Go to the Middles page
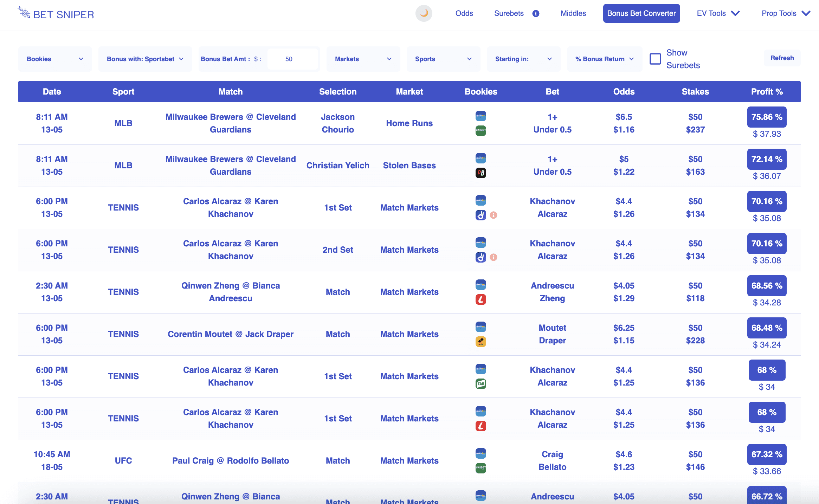The width and height of the screenshot is (819, 504). tap(573, 13)
